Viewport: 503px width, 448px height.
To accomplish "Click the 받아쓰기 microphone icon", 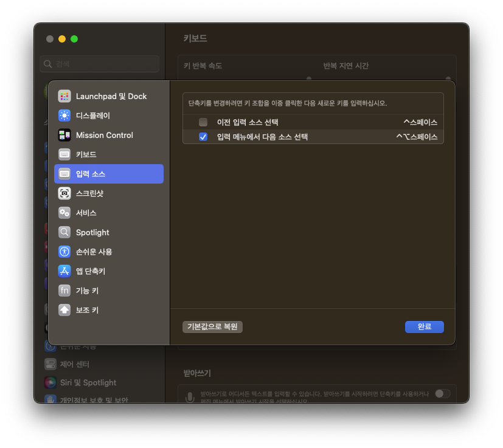I will [x=190, y=397].
